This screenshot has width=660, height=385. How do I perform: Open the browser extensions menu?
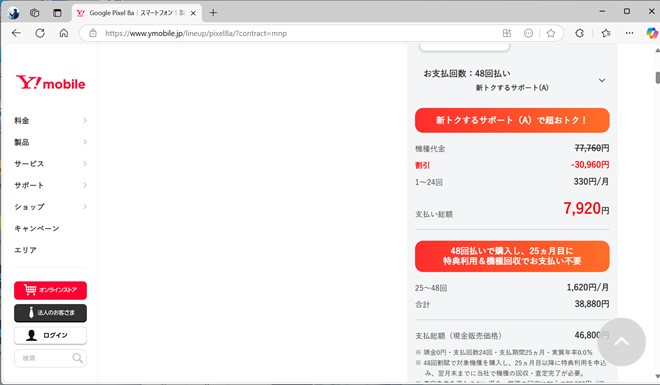(x=580, y=33)
